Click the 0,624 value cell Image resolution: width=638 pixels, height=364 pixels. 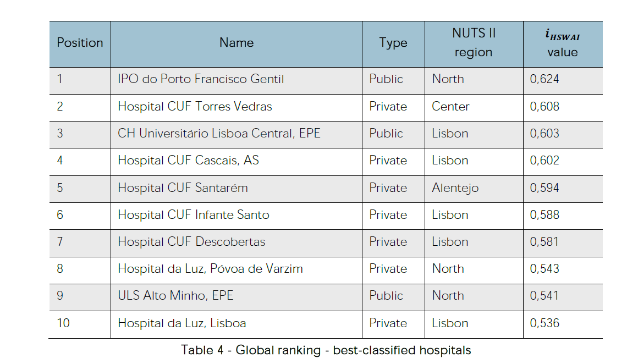tap(544, 79)
